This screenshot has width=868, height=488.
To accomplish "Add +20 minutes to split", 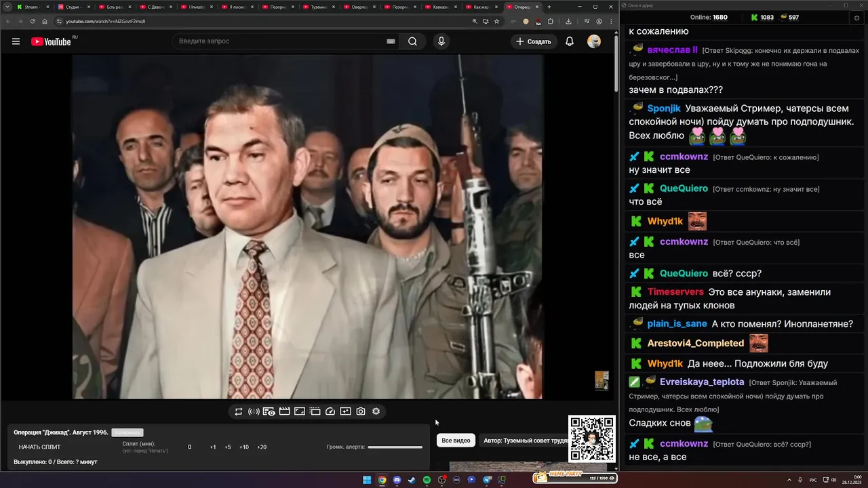I will (x=262, y=447).
